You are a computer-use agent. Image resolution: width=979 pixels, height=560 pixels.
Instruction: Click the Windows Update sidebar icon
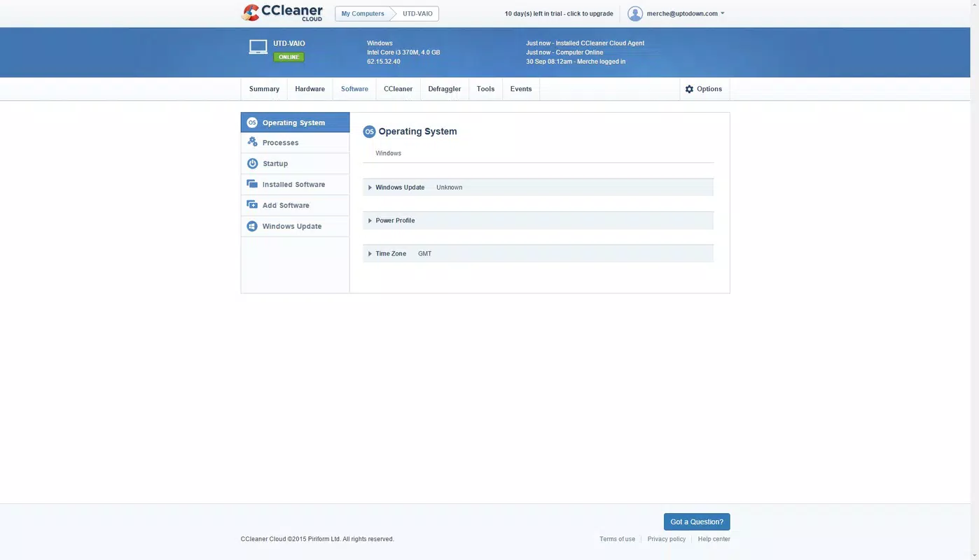pyautogui.click(x=252, y=226)
